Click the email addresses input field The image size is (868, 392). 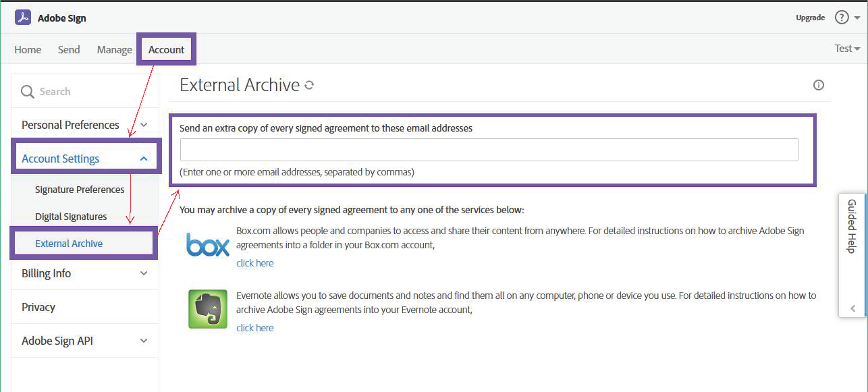[x=489, y=149]
